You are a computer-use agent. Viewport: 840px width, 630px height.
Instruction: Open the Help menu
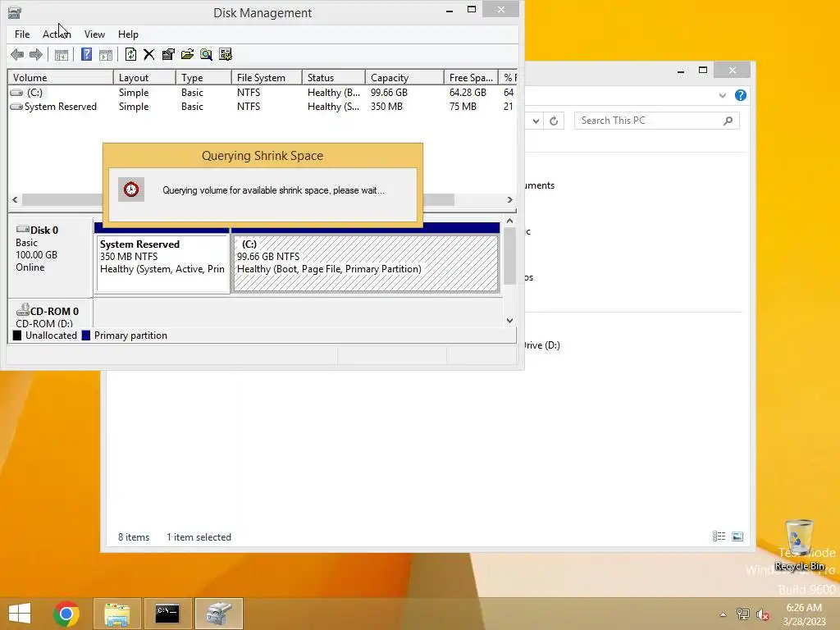coord(128,34)
